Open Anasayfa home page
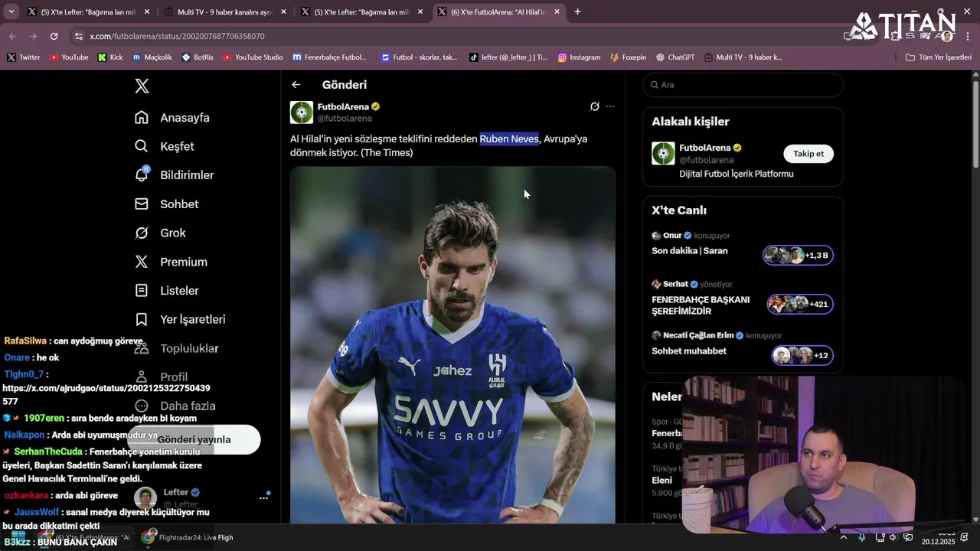Viewport: 980px width, 551px height. click(171, 118)
